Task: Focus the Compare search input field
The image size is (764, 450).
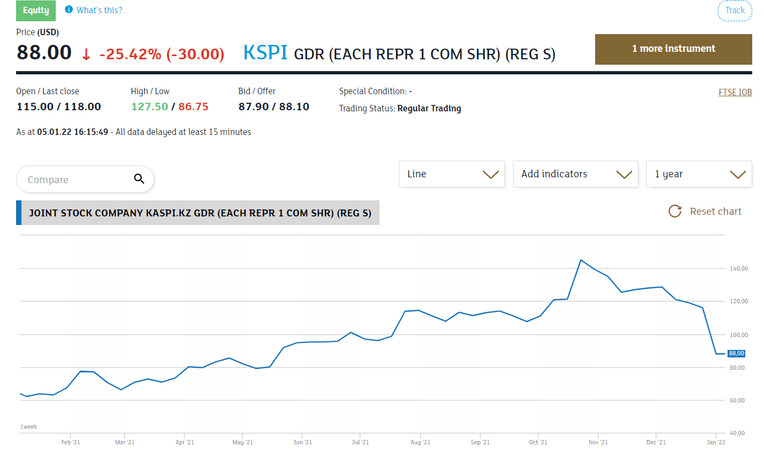Action: point(78,179)
